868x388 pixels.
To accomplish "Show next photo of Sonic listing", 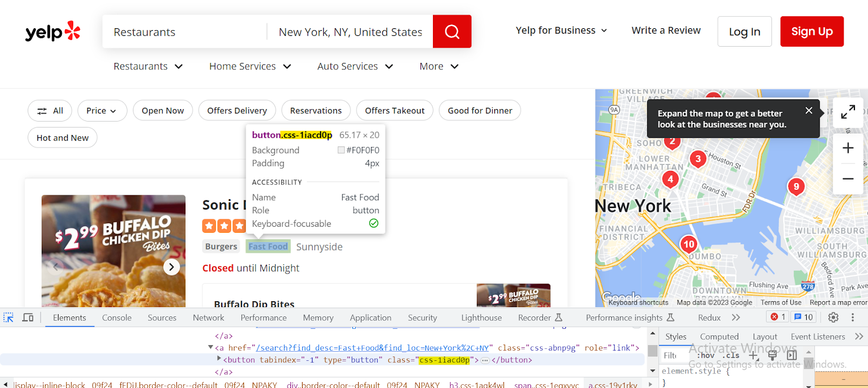I will pos(171,267).
